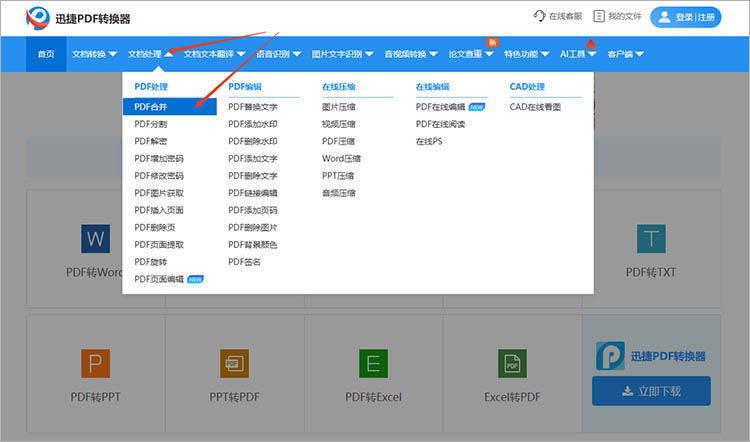
Task: Expand the 客户端 dropdown menu
Action: click(625, 54)
